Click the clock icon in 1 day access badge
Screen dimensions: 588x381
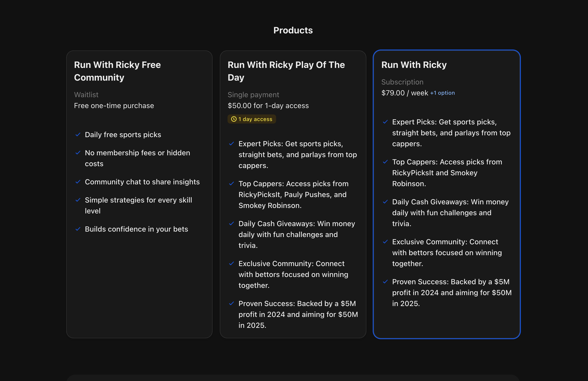(x=234, y=119)
